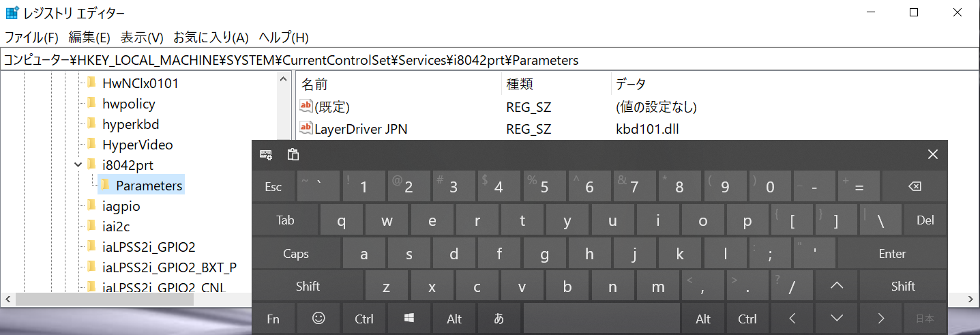Tap the q key
The height and width of the screenshot is (335, 980).
tap(341, 220)
